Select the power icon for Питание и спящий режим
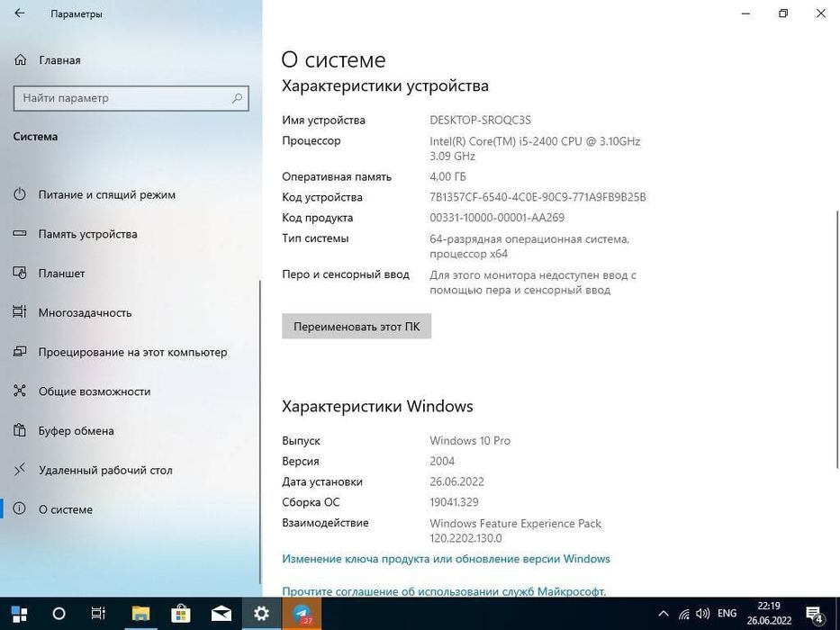840x630 pixels. tap(20, 194)
